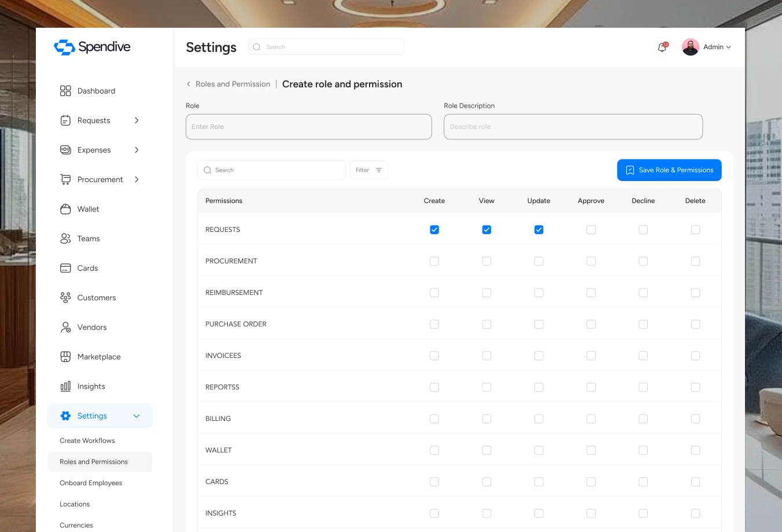Click the top Settings search bar
Screen dimensions: 782x532
[x=326, y=47]
